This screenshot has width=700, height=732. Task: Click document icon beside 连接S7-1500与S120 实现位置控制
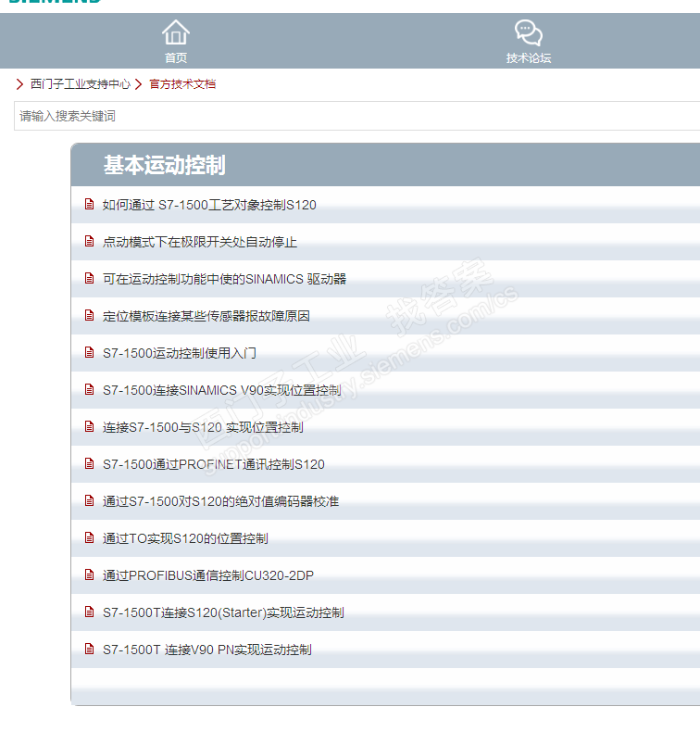pyautogui.click(x=89, y=426)
